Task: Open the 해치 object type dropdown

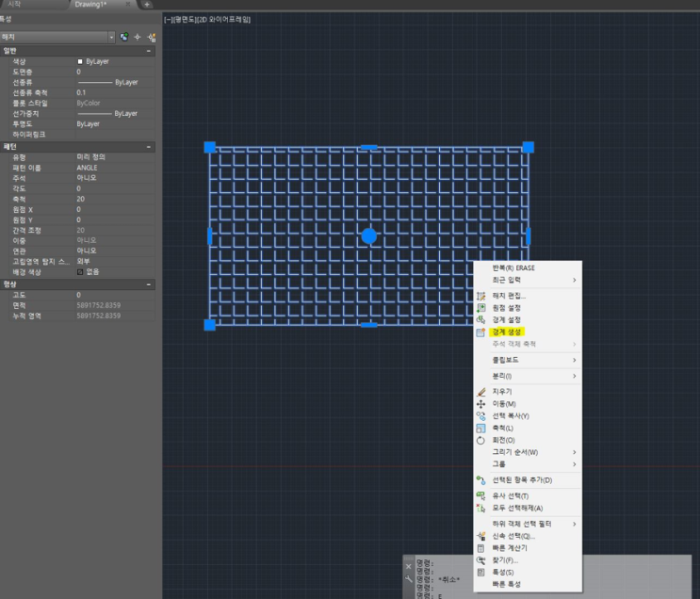Action: pyautogui.click(x=110, y=37)
